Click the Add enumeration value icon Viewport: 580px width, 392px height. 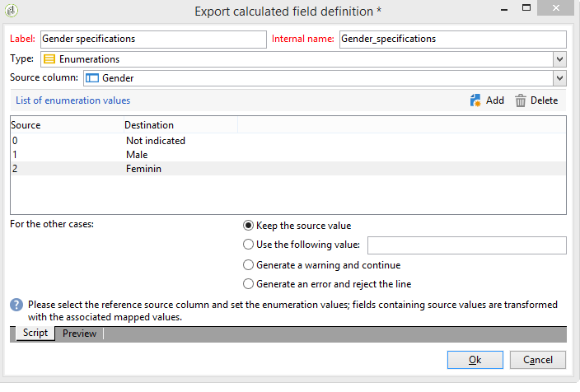point(475,100)
